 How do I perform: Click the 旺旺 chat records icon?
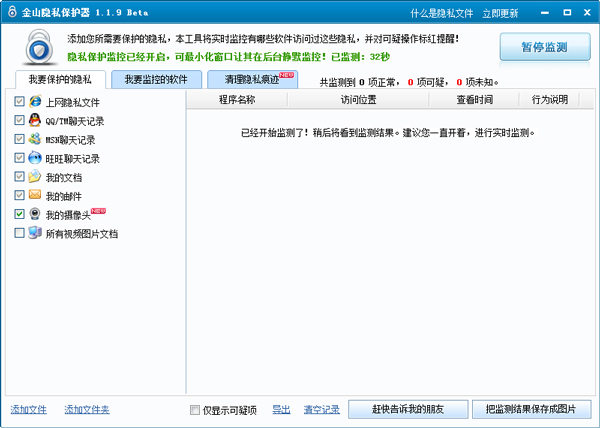(35, 158)
